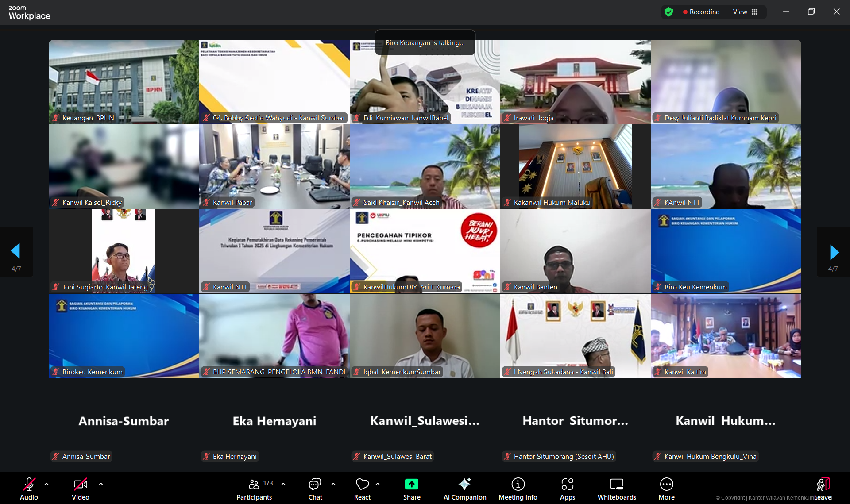Open the View layout menu

(745, 12)
